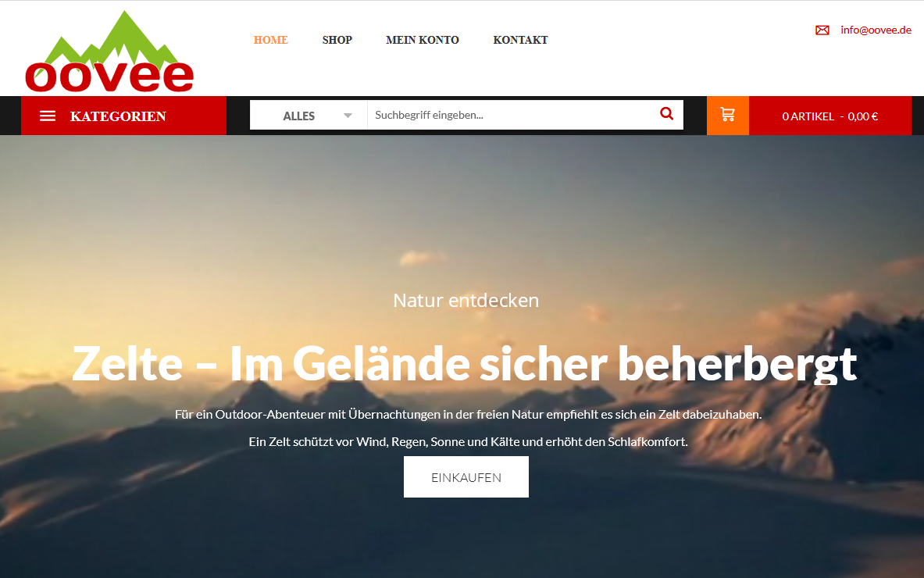Screen dimensions: 924x578
Task: Click the Zelte hero slide headline
Action: 465,364
